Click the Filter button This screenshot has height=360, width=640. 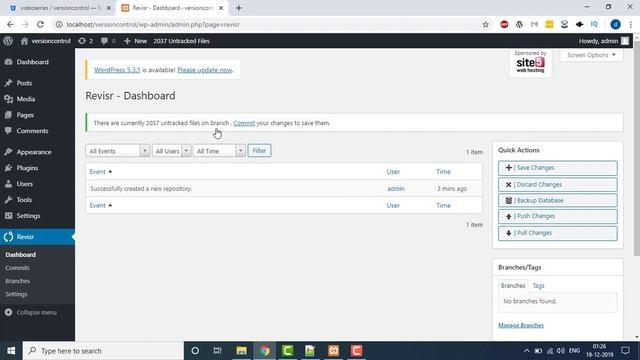click(x=259, y=151)
